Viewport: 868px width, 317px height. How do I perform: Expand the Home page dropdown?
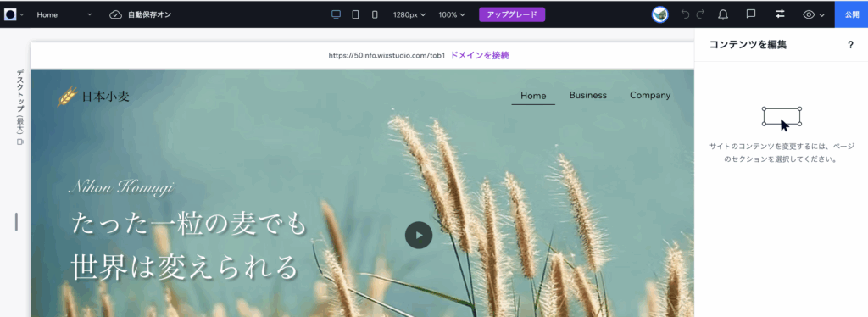64,15
